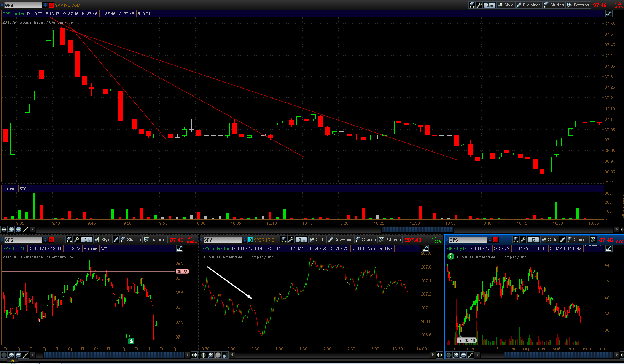Viewport: 624px width, 364px height.
Task: Open the Style menu of the main chart
Action: 506,5
